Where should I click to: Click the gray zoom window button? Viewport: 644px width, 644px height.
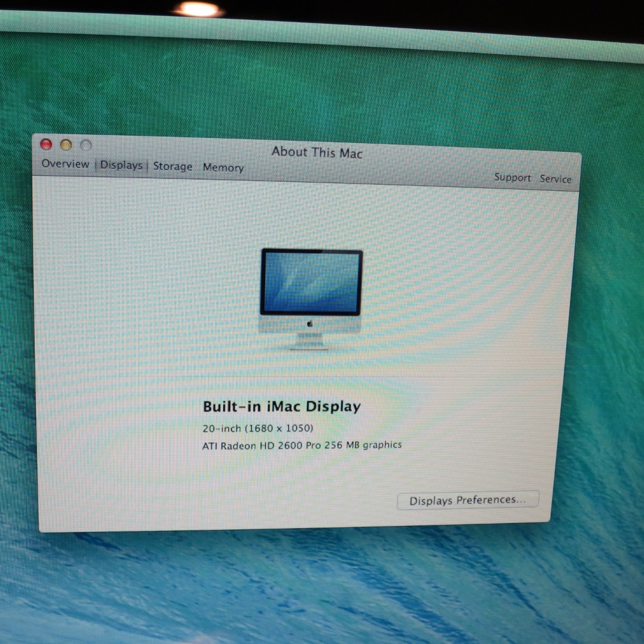pos(86,145)
